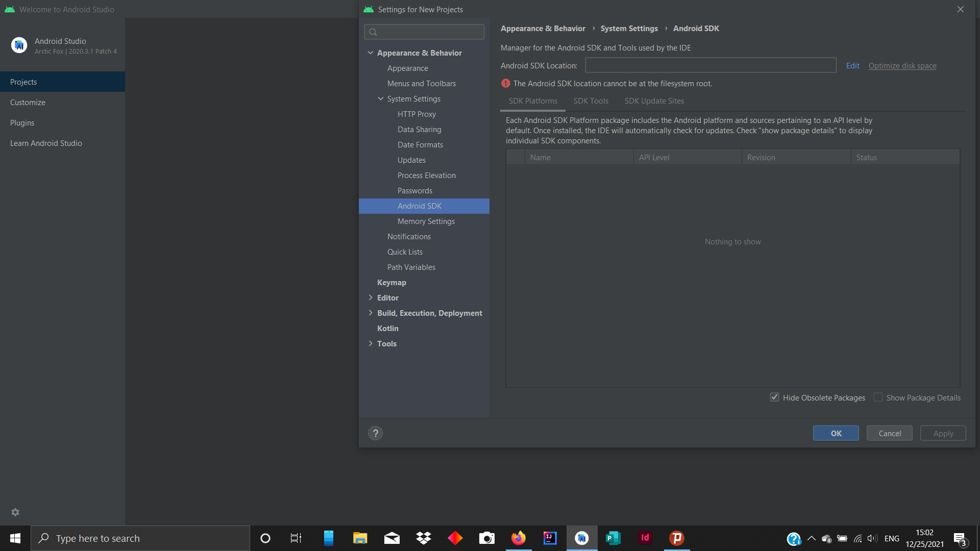Show hidden system tray icons
The width and height of the screenshot is (980, 551).
811,538
